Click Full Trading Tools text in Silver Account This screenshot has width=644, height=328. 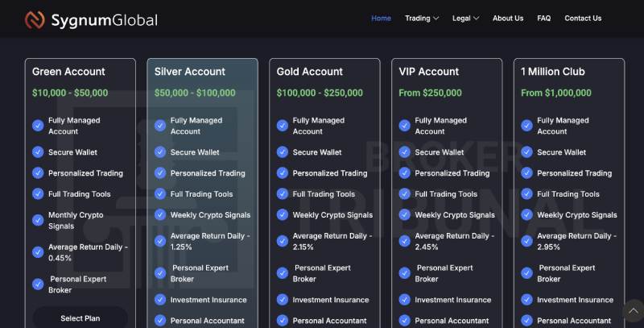point(202,194)
